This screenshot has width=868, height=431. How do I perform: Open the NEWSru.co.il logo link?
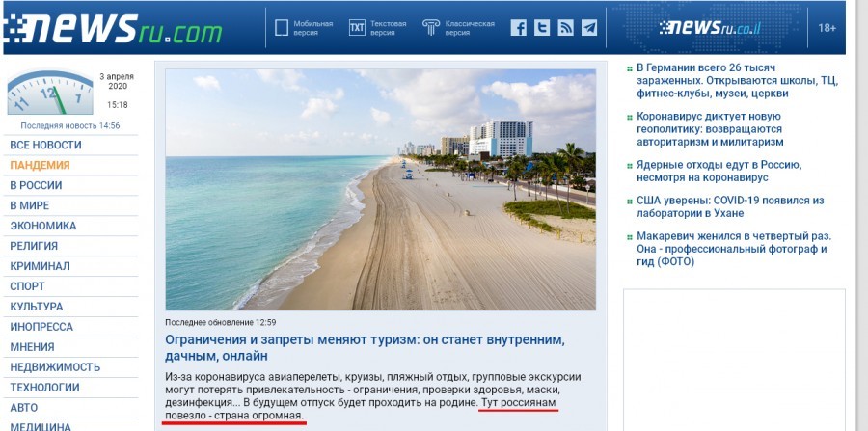point(710,28)
